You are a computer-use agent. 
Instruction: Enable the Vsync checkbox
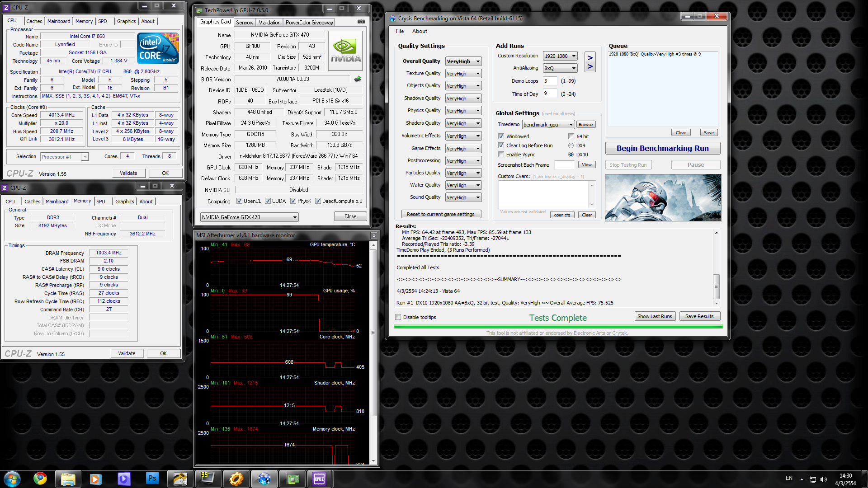tap(501, 155)
